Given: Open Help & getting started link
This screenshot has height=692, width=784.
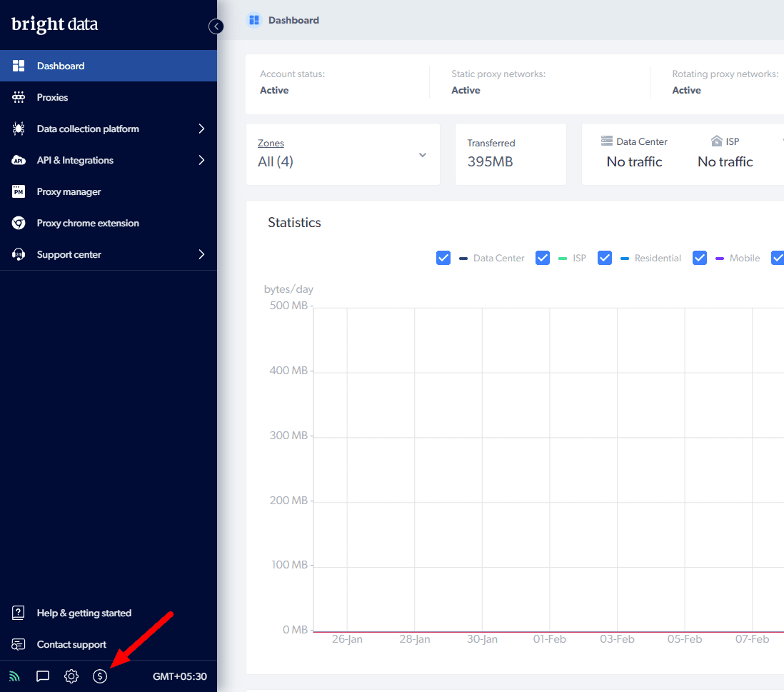Looking at the screenshot, I should click(x=84, y=613).
